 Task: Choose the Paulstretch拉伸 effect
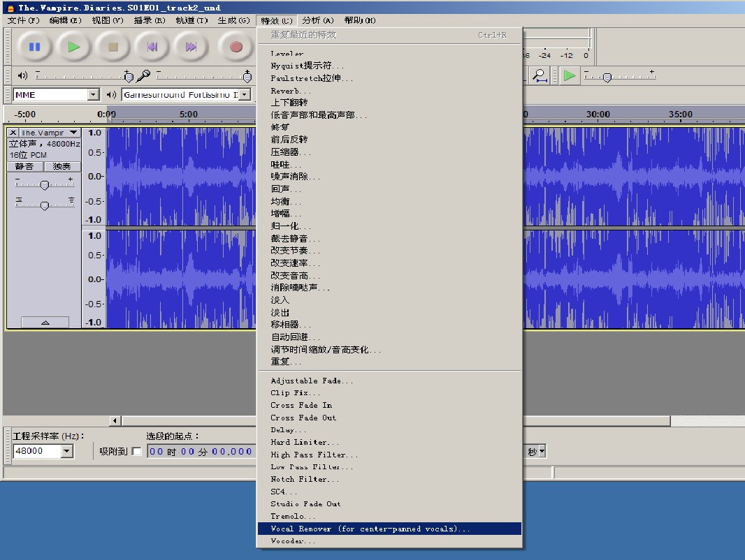point(389,78)
